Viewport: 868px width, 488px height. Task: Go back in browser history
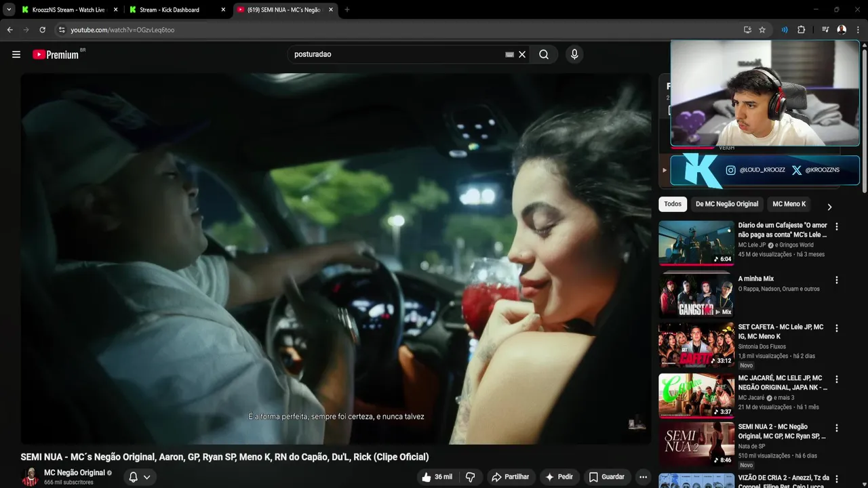click(9, 30)
